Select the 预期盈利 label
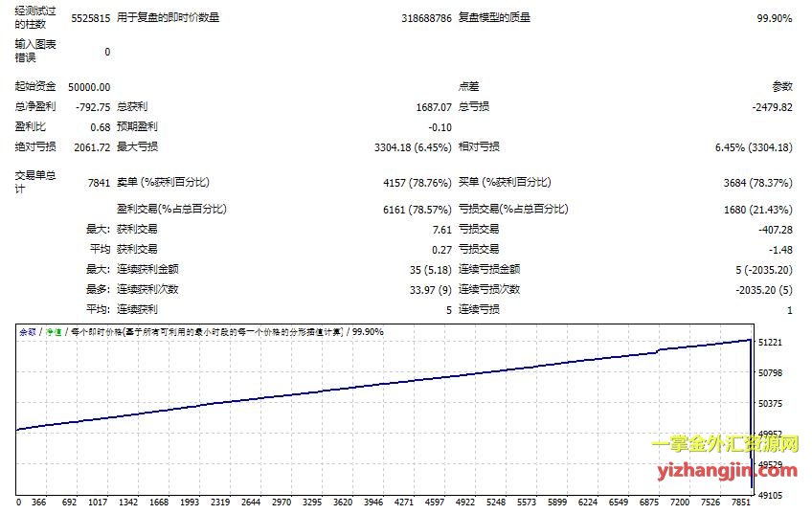The width and height of the screenshot is (812, 514). pyautogui.click(x=137, y=126)
